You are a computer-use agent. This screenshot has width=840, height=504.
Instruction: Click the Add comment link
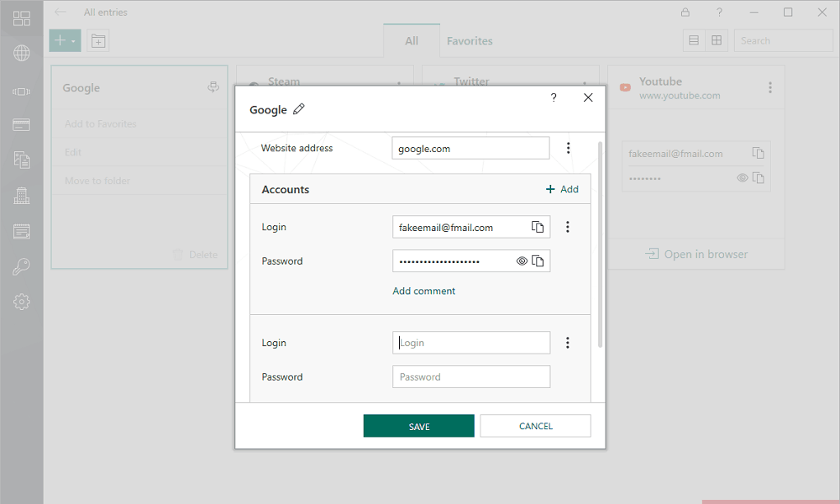(x=423, y=291)
